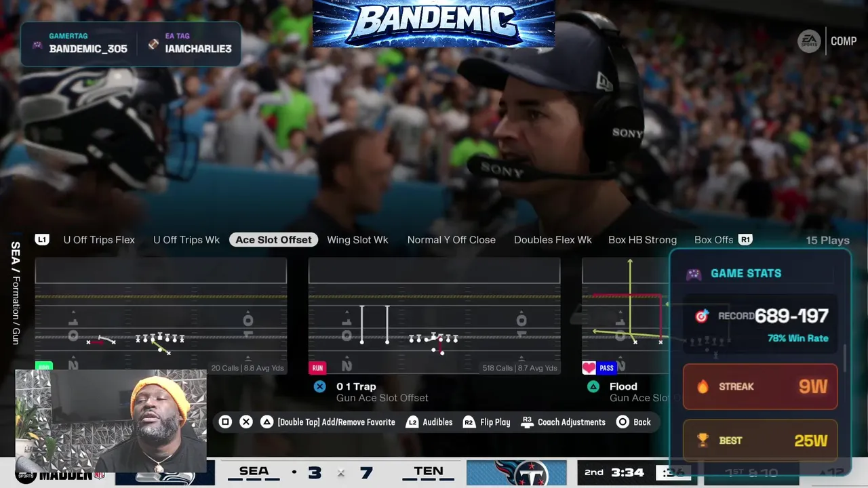Open Coach Adjustments
868x488 pixels.
click(572, 422)
